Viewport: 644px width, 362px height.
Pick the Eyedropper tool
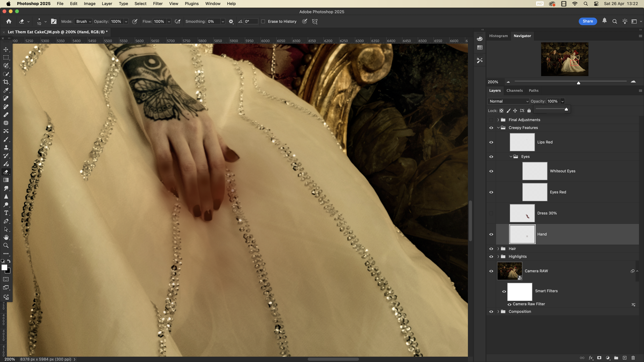click(x=6, y=90)
